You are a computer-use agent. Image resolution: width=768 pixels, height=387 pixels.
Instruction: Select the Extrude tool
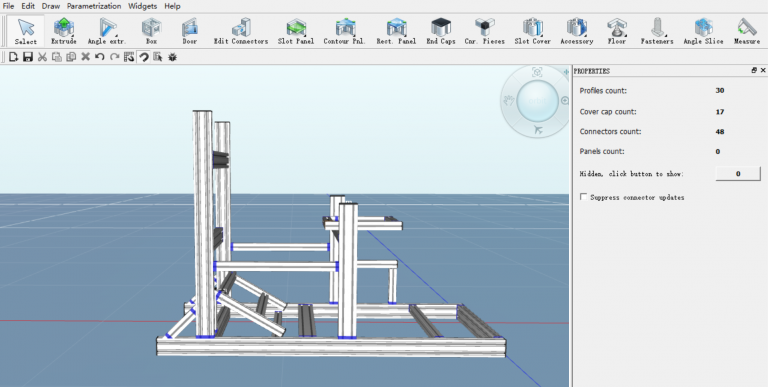[64, 31]
